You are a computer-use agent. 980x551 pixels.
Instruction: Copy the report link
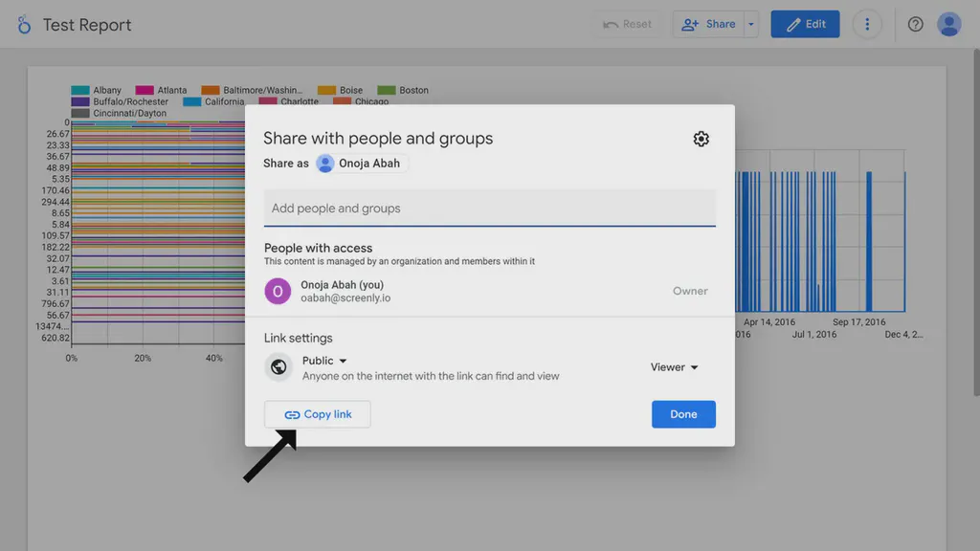point(317,413)
